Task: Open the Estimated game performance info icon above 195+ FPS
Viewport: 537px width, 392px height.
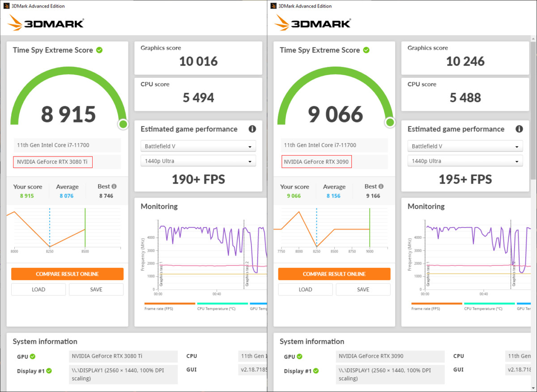Action: tap(519, 129)
